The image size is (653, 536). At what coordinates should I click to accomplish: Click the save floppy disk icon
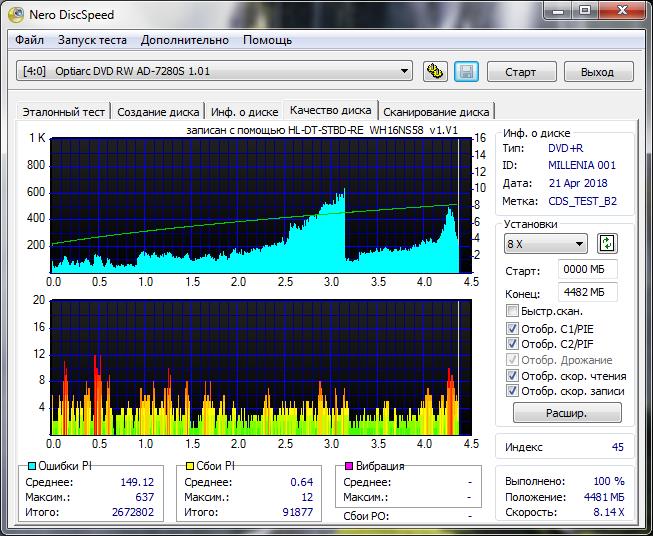465,71
